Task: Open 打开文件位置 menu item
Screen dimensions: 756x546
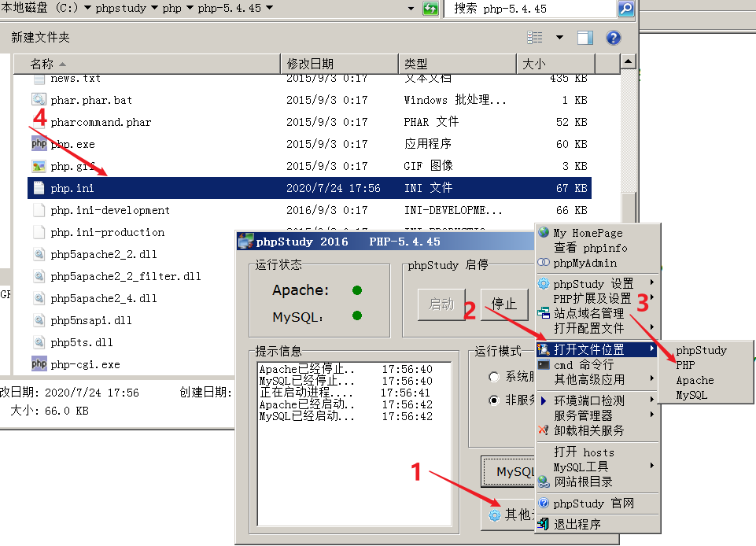Action: (597, 349)
